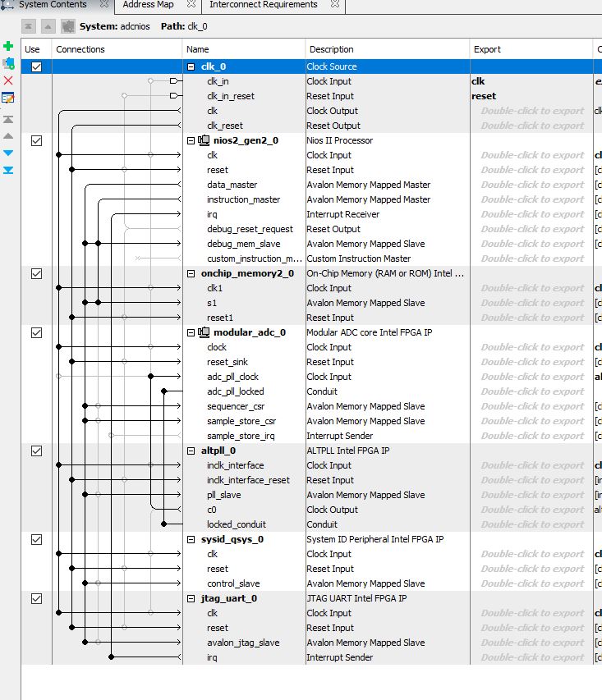This screenshot has height=700, width=602.
Task: Switch to the System Contents tab
Action: [x=53, y=4]
